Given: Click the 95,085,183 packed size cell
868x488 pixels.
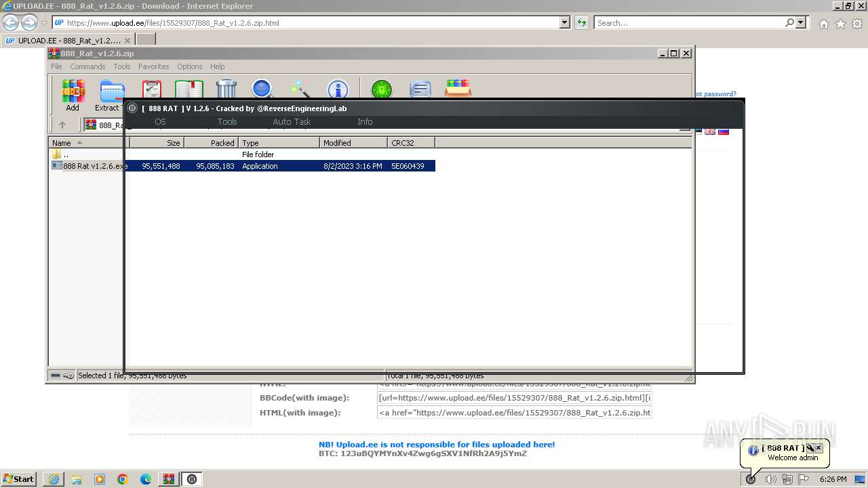Looking at the screenshot, I should (x=215, y=166).
